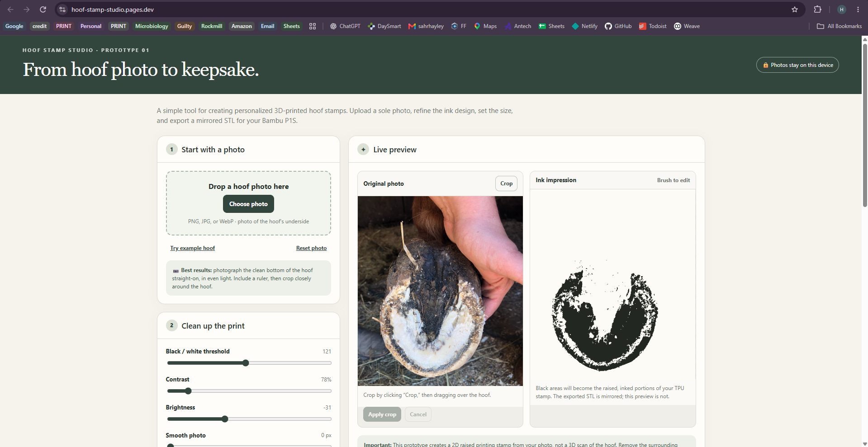Click the ink impression preview canvas
Viewport: 868px width, 447px height.
tap(612, 285)
